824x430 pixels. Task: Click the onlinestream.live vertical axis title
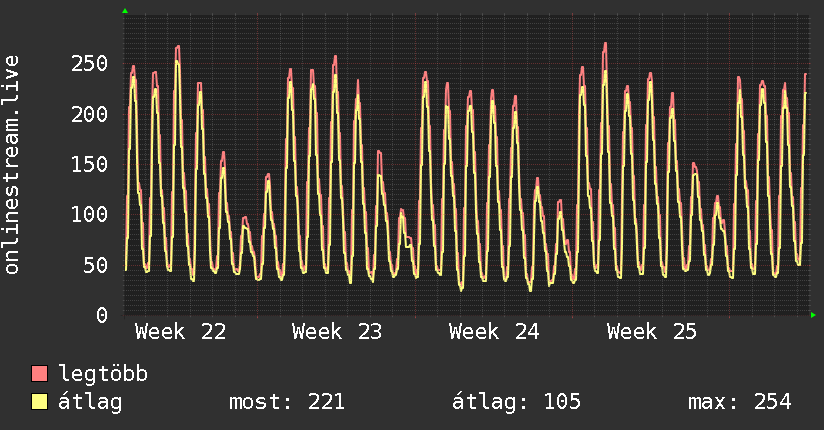point(12,165)
